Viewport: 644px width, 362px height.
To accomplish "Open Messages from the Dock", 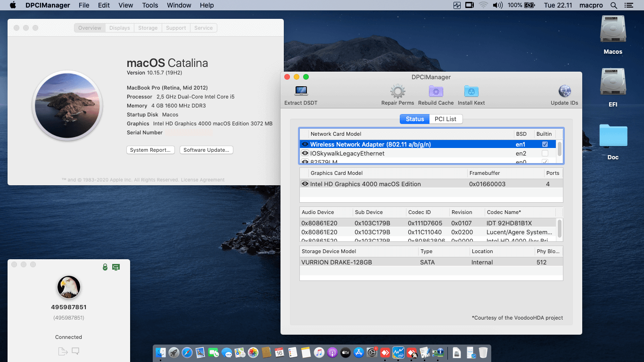I will [x=227, y=352].
